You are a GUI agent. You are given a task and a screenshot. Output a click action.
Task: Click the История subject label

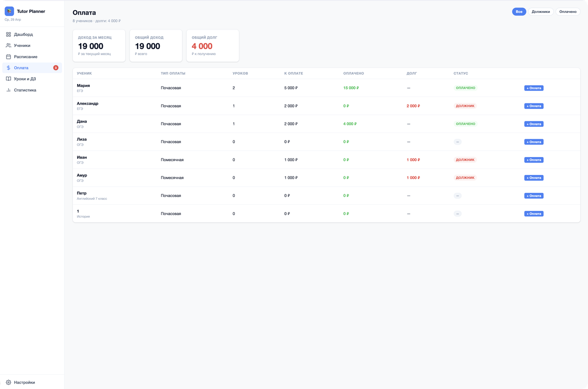pyautogui.click(x=83, y=216)
